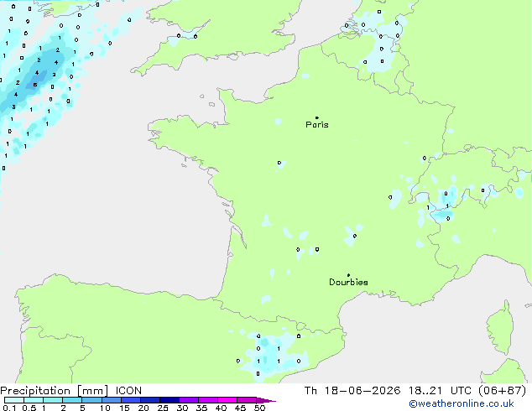Click the Corsica island on the map
This screenshot has width=532, height=411.
(500, 327)
